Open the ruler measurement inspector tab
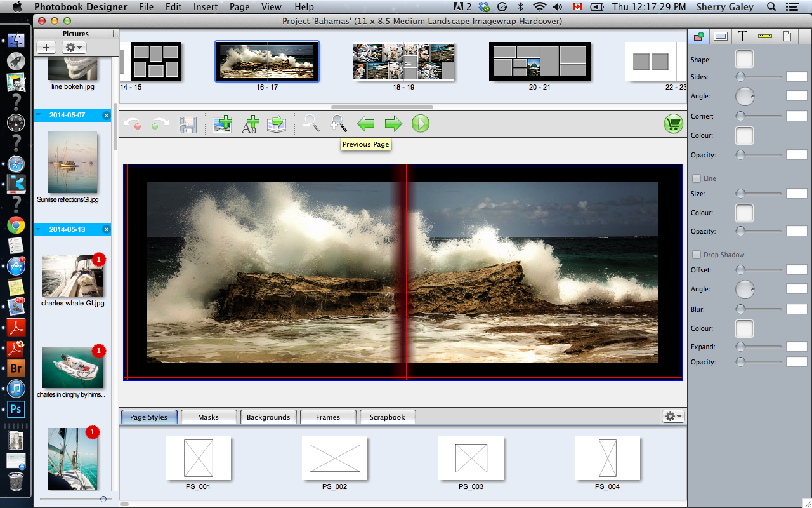Screen dimensions: 812x508 pos(764,36)
